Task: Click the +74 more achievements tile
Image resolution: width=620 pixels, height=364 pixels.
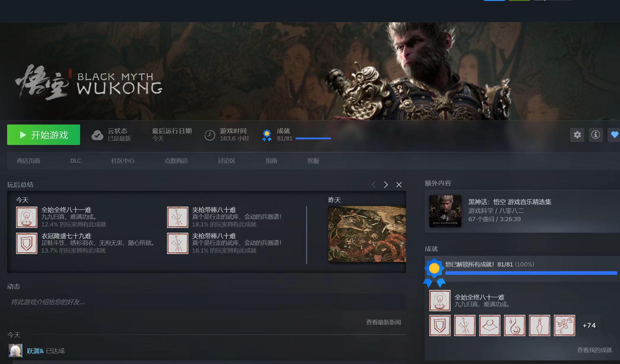Action: pos(589,325)
